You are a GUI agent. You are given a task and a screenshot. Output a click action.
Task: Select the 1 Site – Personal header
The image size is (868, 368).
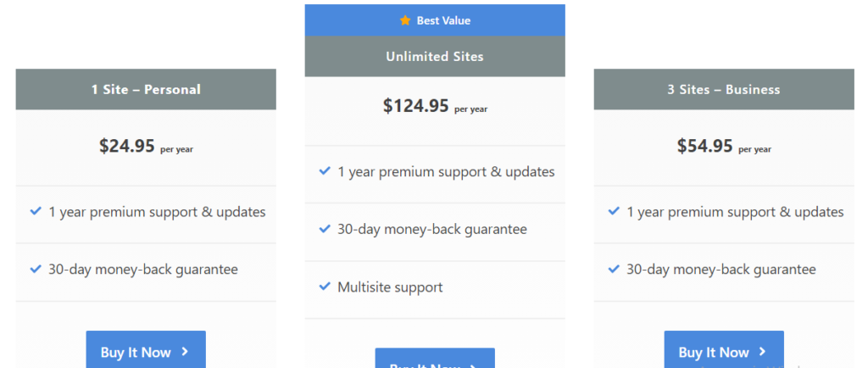tap(146, 89)
